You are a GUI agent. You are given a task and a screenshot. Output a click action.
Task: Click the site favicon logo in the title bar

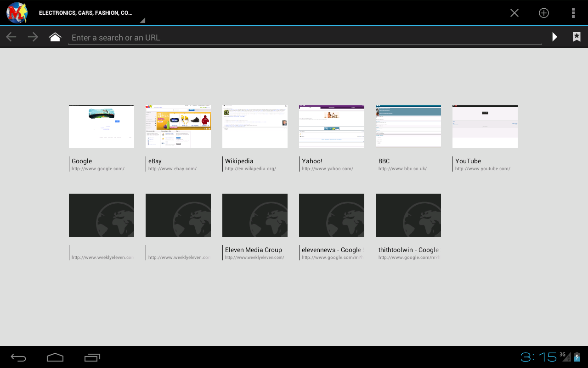coord(17,12)
